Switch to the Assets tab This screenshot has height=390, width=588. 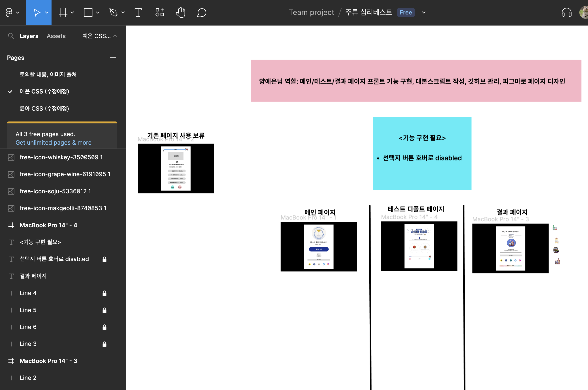tap(56, 36)
